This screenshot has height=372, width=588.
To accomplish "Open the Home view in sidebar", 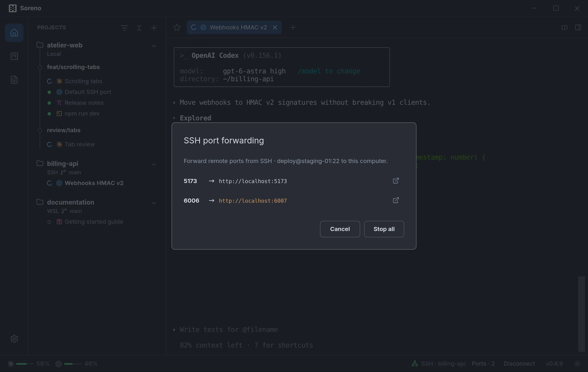I will pos(14,33).
